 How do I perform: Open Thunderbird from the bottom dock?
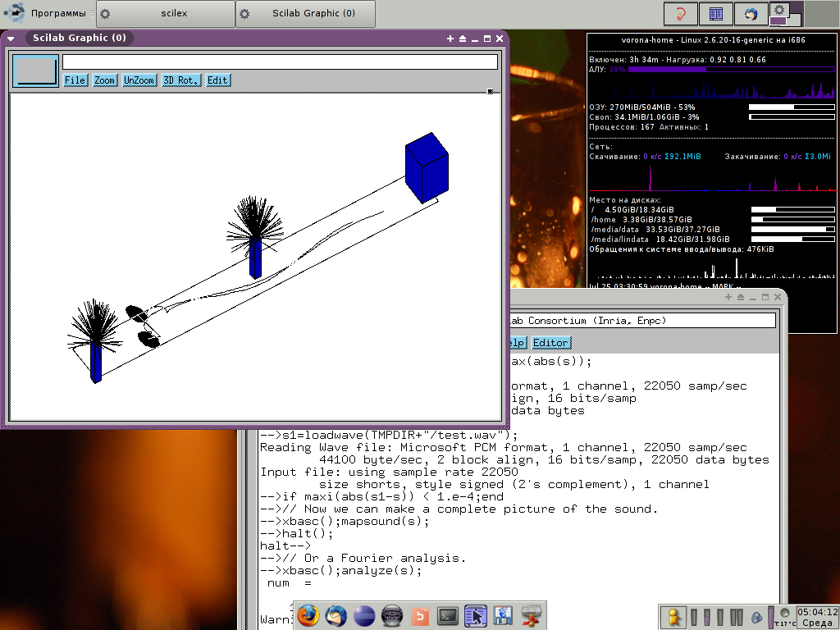pos(336,615)
